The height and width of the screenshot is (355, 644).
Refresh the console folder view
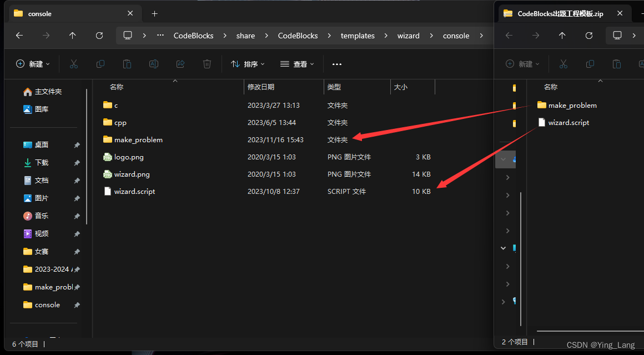pyautogui.click(x=99, y=35)
